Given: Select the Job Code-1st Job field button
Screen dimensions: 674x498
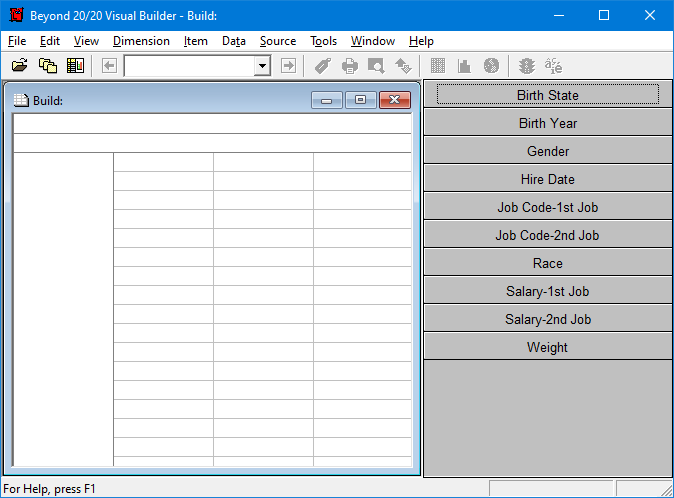Looking at the screenshot, I should click(x=548, y=207).
